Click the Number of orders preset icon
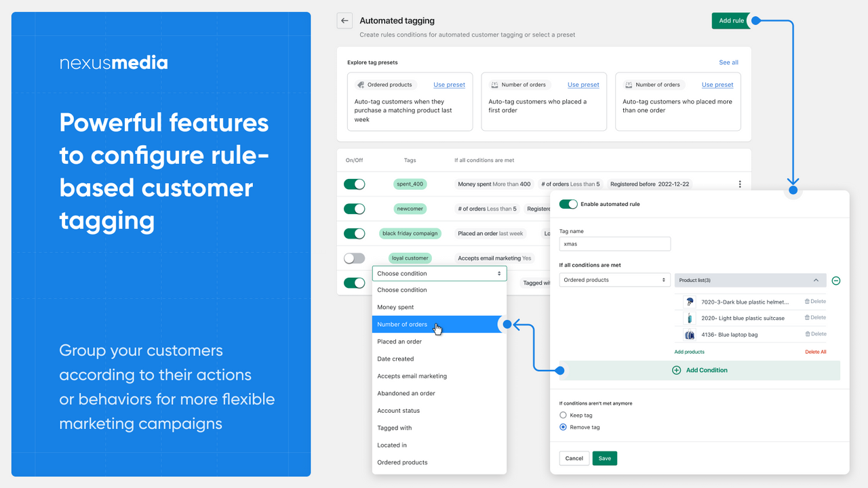868x488 pixels. [494, 85]
